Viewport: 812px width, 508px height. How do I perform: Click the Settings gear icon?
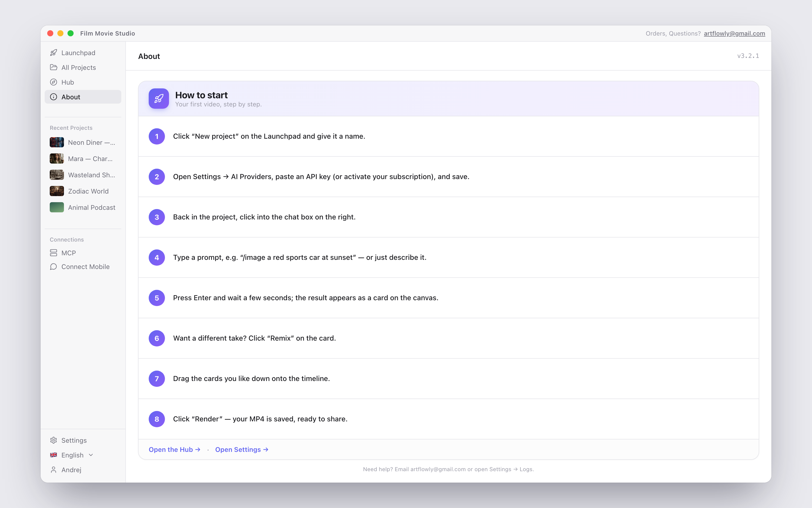[x=53, y=440]
